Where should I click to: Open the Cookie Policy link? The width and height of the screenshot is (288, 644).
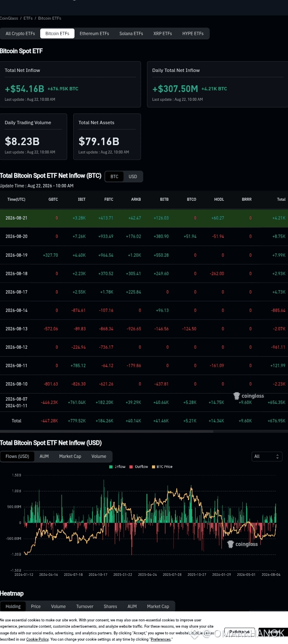[x=37, y=639]
